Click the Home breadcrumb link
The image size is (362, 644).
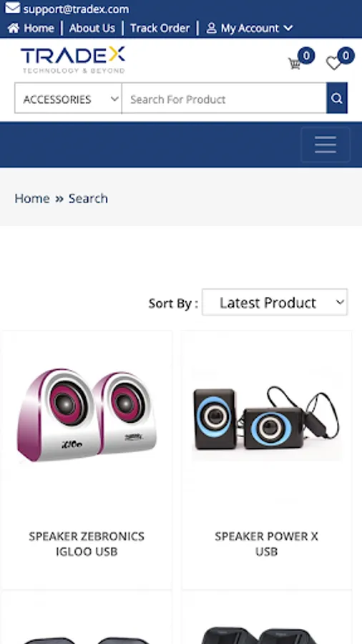coord(32,198)
